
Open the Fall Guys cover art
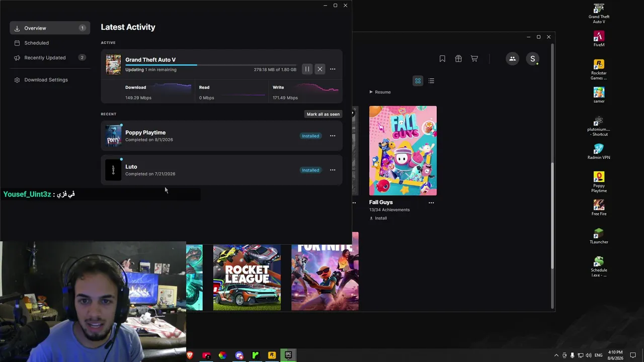(x=403, y=150)
